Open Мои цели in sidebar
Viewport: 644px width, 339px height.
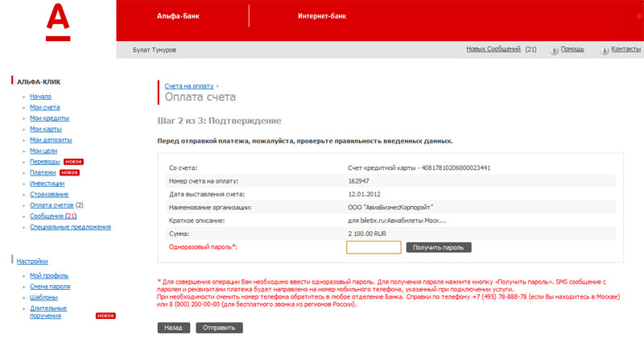point(43,151)
